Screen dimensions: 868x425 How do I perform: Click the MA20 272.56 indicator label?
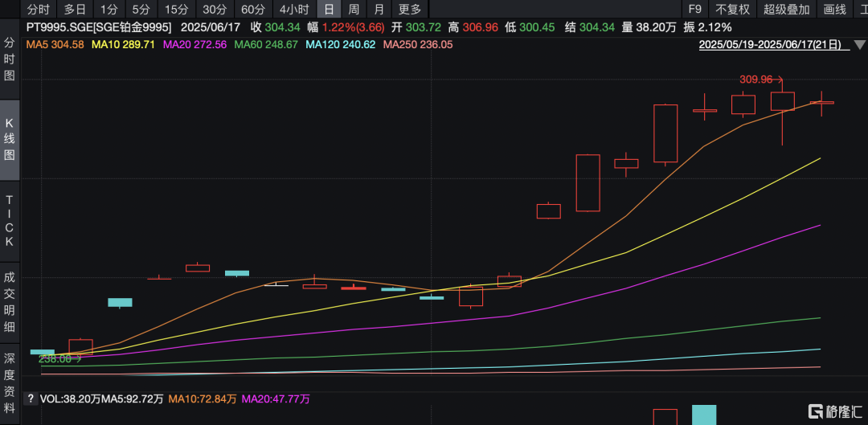point(194,44)
